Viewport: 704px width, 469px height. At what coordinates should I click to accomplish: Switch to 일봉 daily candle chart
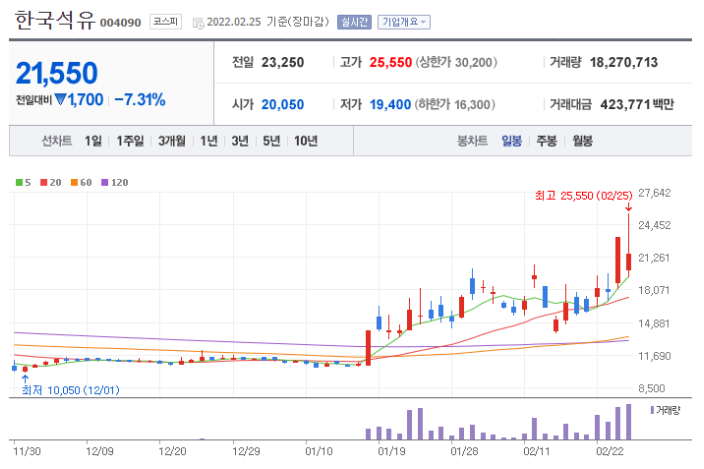(511, 141)
